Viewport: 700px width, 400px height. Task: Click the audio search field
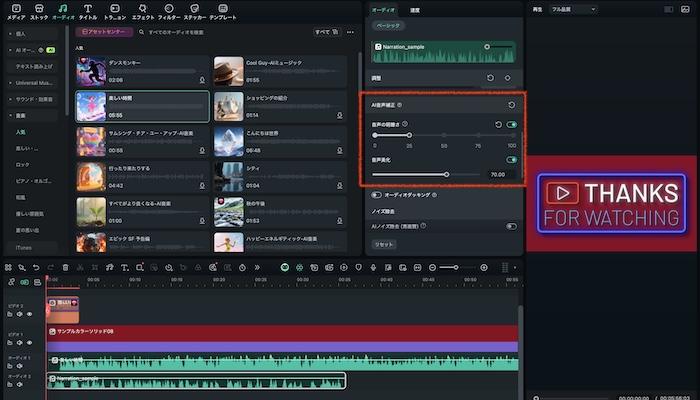tap(223, 32)
